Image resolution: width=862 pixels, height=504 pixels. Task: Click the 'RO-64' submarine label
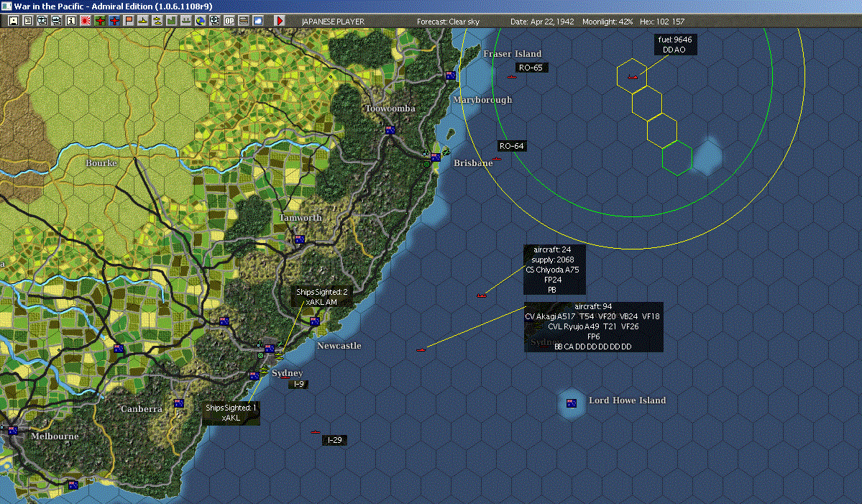pos(512,146)
